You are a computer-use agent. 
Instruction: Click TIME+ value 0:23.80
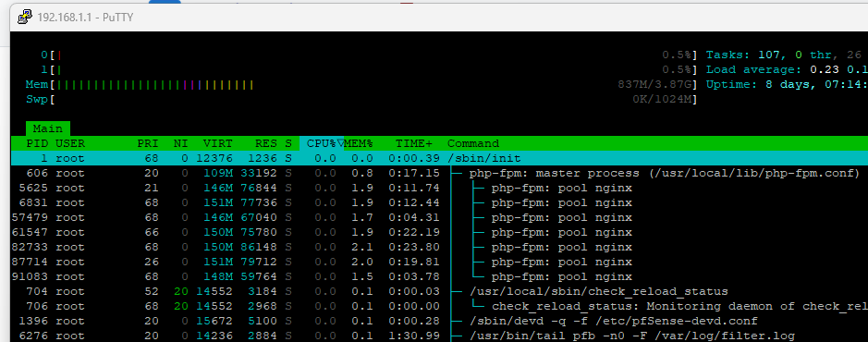(x=414, y=247)
